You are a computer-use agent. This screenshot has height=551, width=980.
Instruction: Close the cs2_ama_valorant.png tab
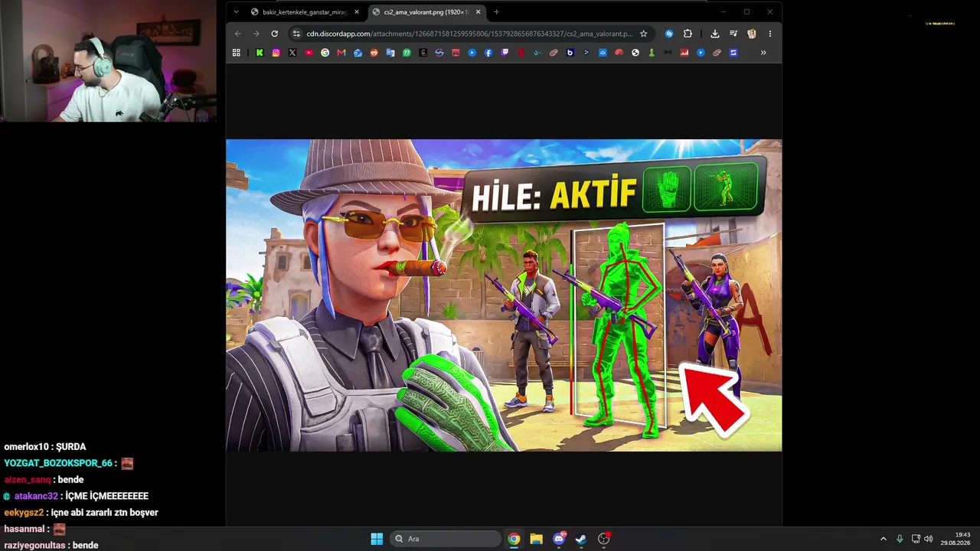pos(479,12)
